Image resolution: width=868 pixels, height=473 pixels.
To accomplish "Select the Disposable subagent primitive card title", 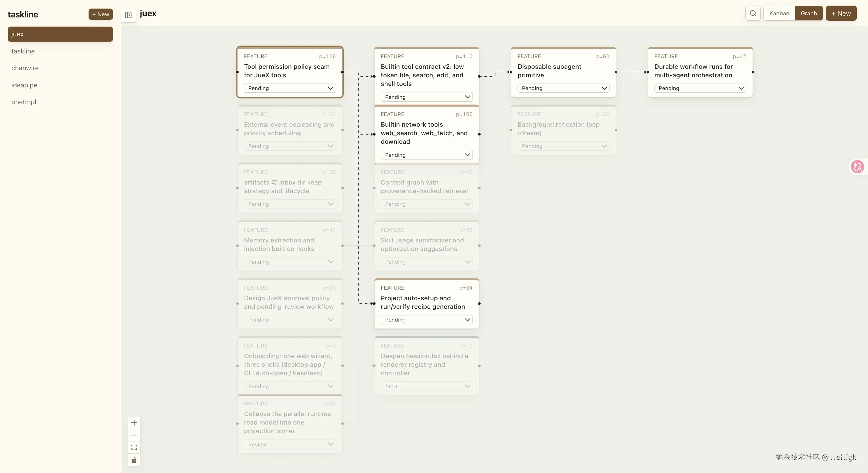I will point(549,71).
